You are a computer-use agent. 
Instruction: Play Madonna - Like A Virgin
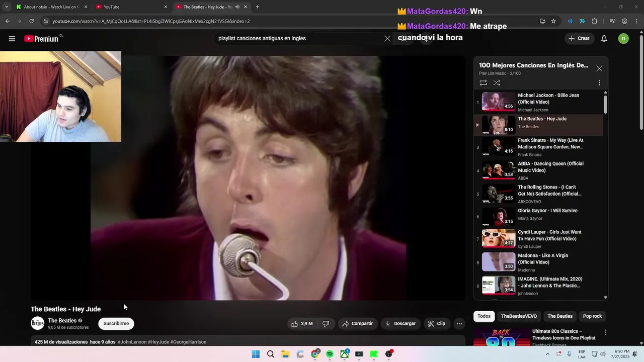click(x=539, y=262)
